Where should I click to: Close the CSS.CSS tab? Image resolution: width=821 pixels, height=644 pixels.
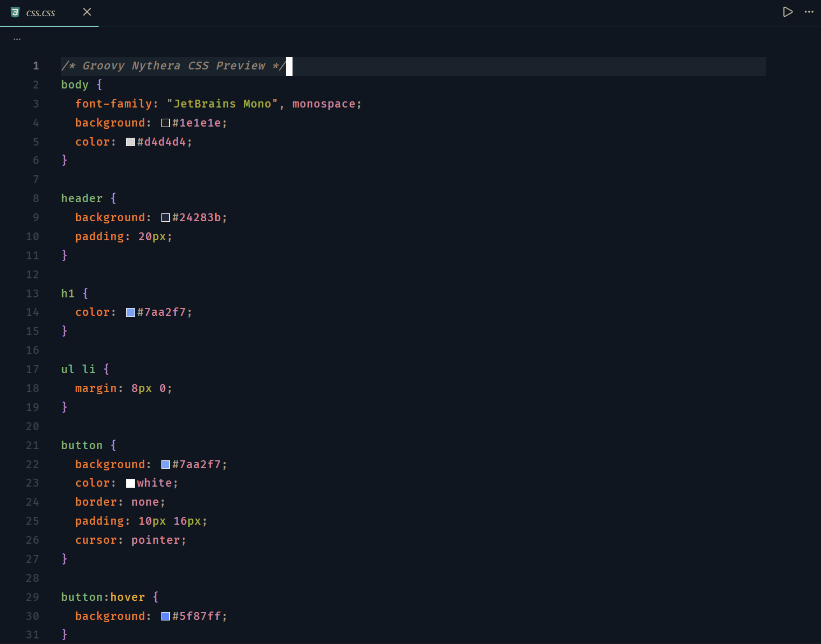[87, 12]
